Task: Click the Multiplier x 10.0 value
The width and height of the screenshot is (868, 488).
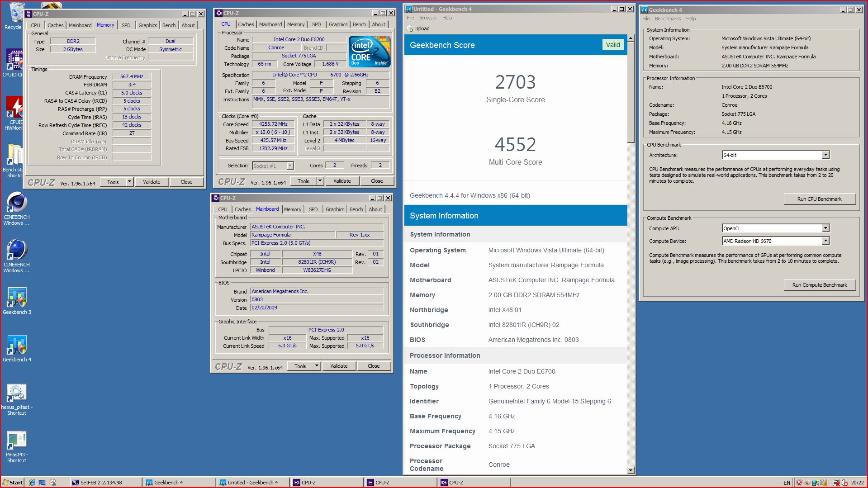Action: (x=273, y=132)
